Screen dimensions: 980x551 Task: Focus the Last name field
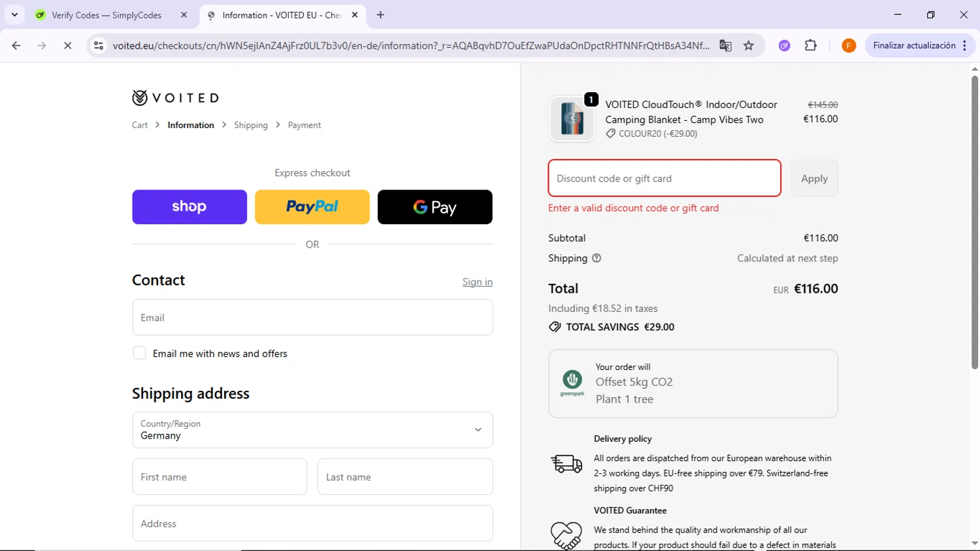point(405,476)
